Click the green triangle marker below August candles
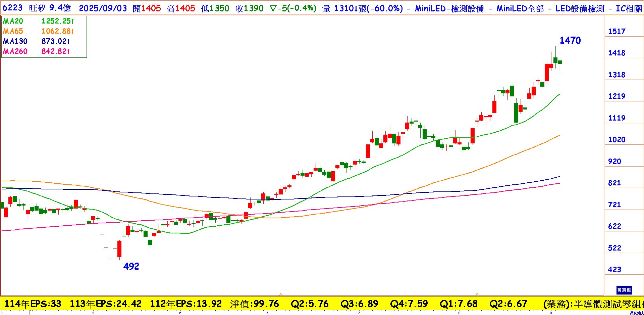644x315 pixels. point(477,295)
